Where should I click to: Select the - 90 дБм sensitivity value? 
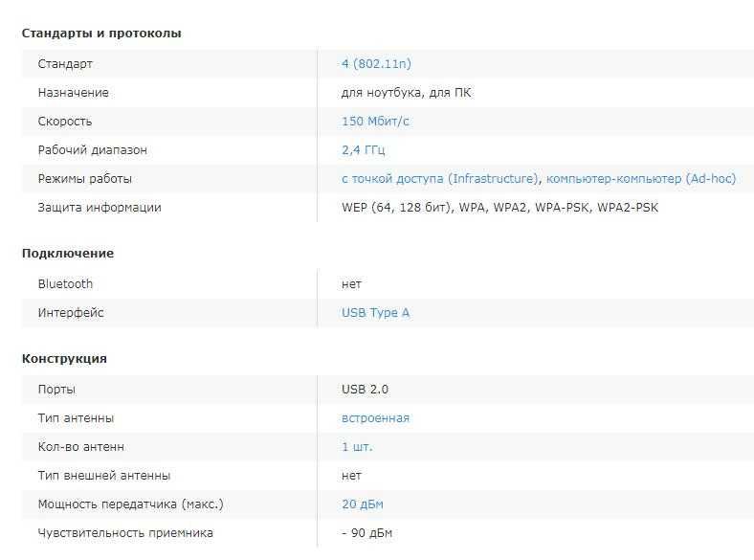(367, 533)
